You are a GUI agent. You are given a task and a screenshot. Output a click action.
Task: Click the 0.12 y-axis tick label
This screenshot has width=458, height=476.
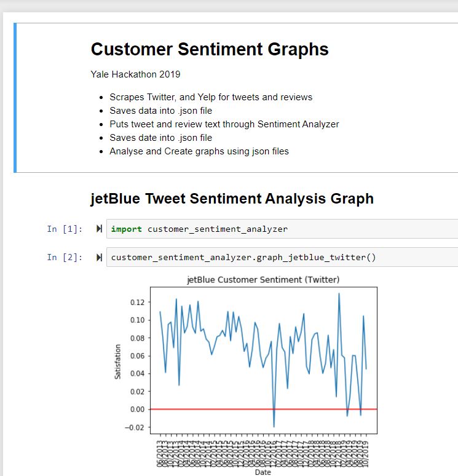tap(138, 303)
